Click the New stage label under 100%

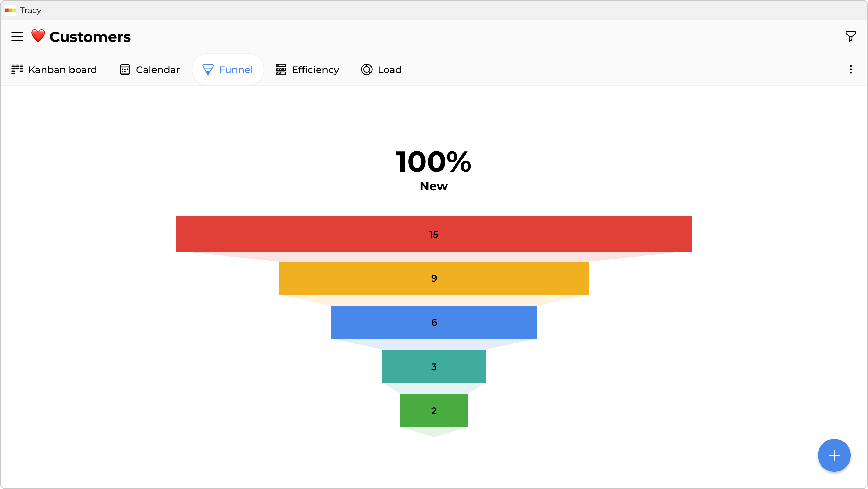(x=434, y=186)
